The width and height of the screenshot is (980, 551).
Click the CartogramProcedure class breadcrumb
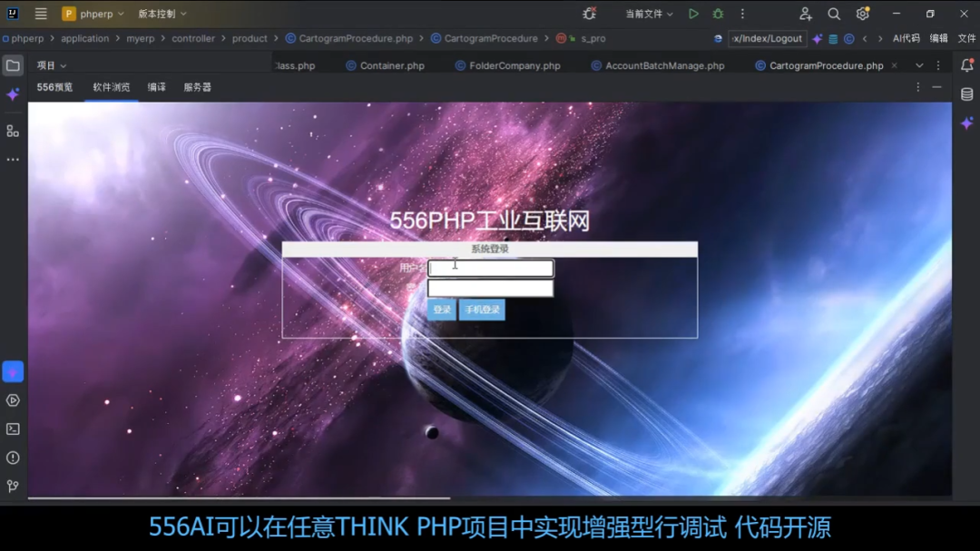pyautogui.click(x=485, y=38)
